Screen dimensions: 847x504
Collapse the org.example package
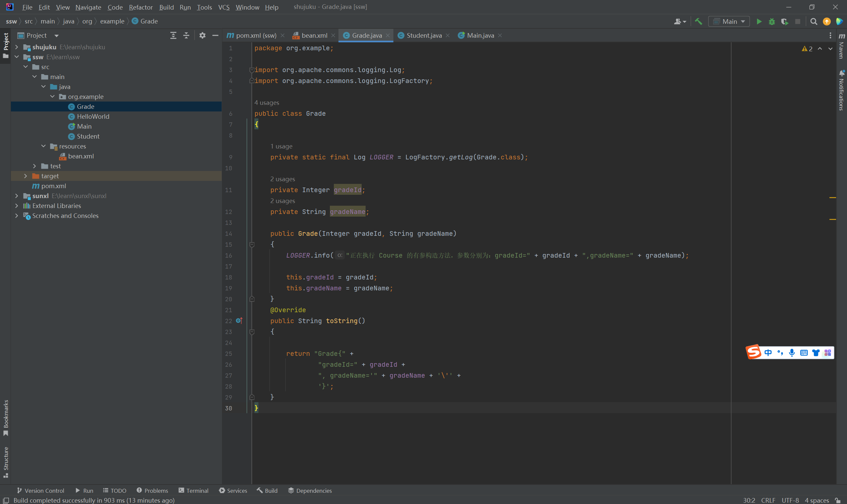(x=52, y=97)
